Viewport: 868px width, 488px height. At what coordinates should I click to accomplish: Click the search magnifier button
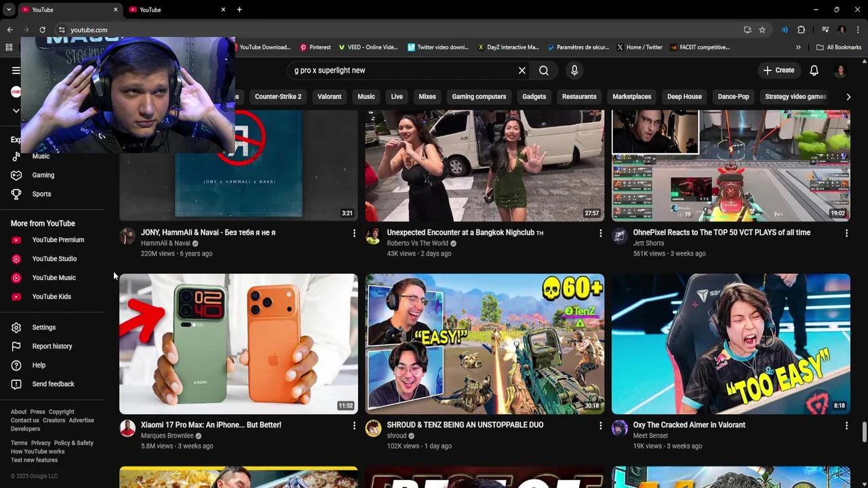pyautogui.click(x=544, y=70)
